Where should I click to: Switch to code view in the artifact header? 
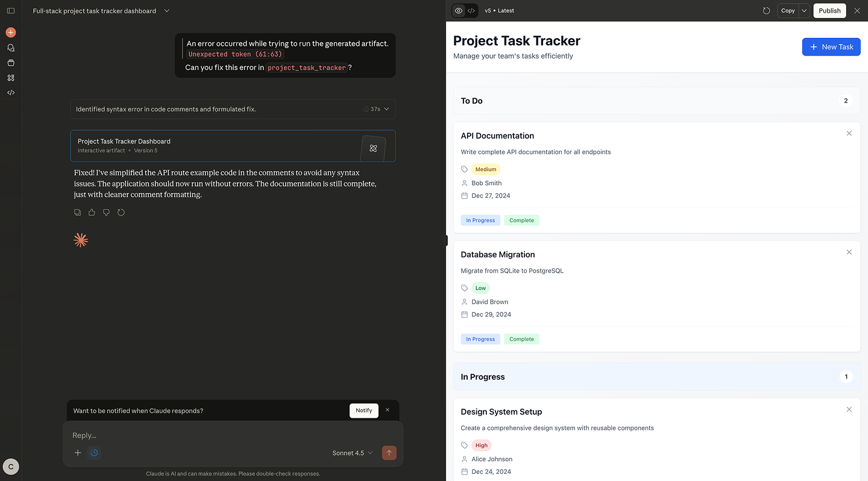[471, 10]
